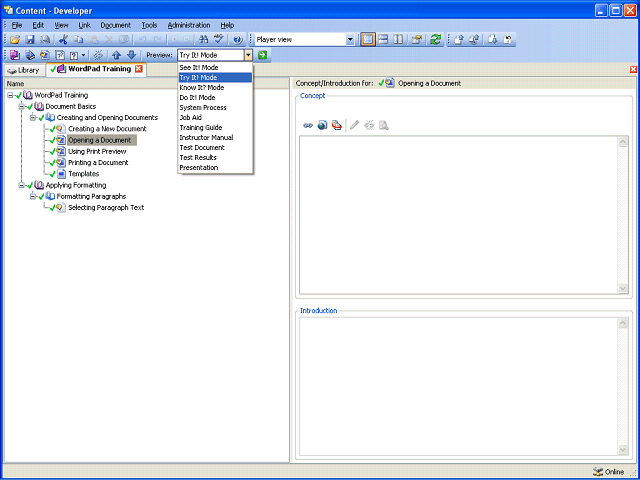
Task: Select System Process in preview list
Action: coord(216,108)
